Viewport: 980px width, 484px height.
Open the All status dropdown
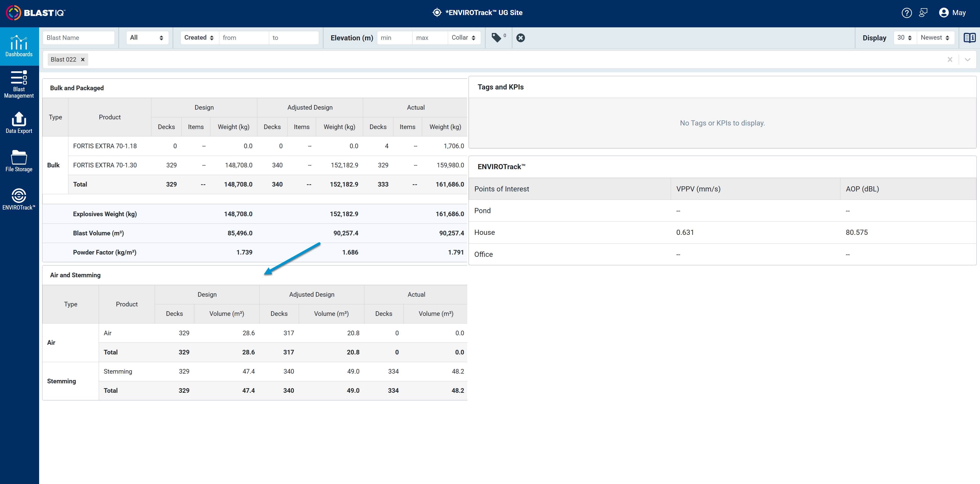pyautogui.click(x=147, y=38)
